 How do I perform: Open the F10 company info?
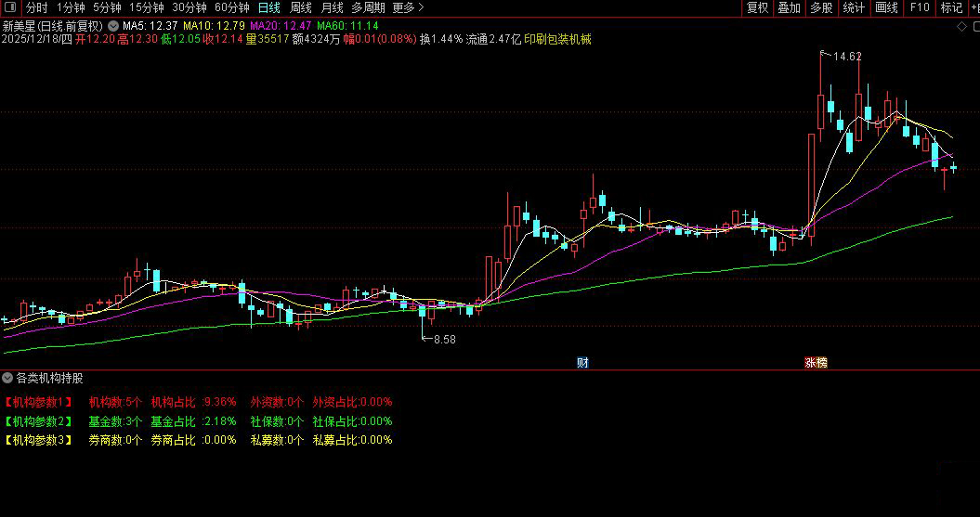(920, 7)
